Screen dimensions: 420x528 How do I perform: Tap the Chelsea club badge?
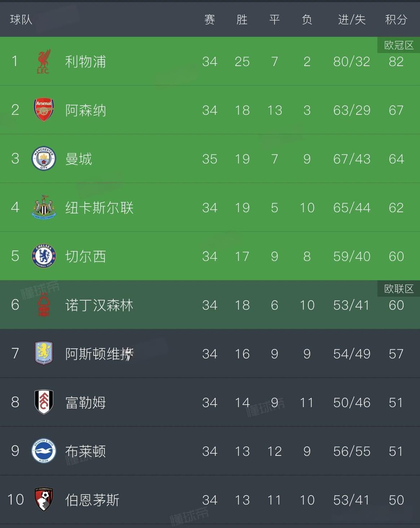coord(44,256)
